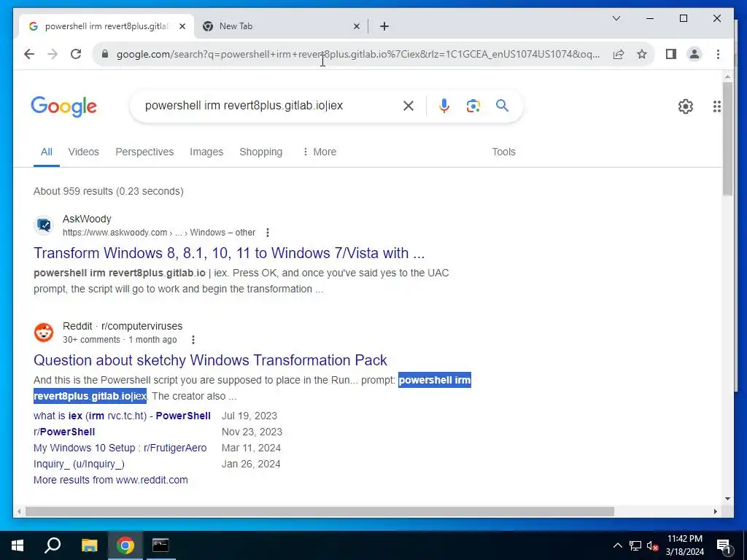Close the powershell irm search tab
747x560 pixels.
[x=182, y=26]
